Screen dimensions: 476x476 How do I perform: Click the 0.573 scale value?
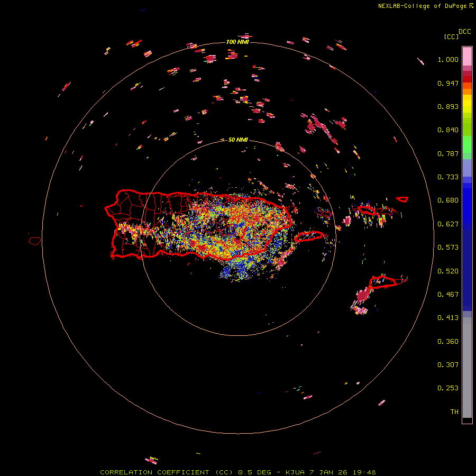tap(448, 248)
